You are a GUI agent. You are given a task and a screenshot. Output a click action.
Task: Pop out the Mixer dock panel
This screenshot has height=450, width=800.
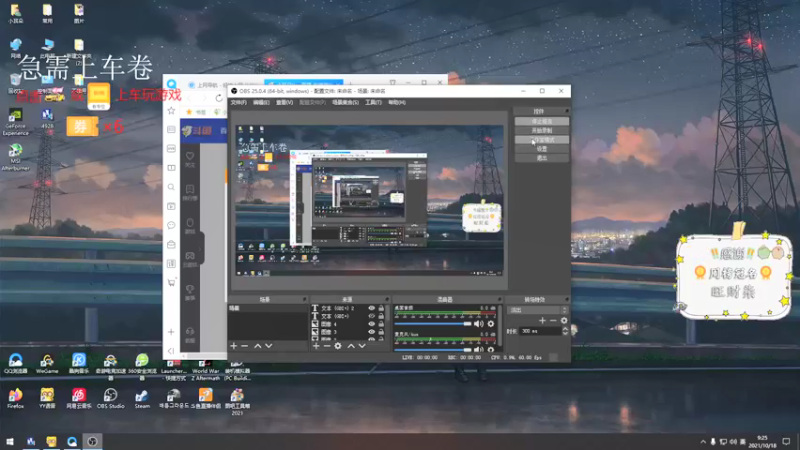(499, 299)
